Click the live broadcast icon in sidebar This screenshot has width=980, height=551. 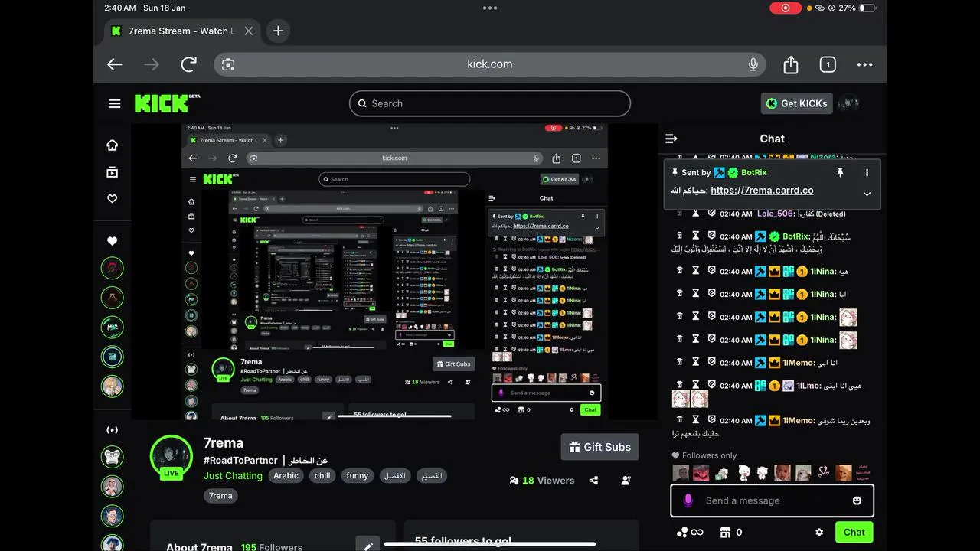pyautogui.click(x=112, y=430)
